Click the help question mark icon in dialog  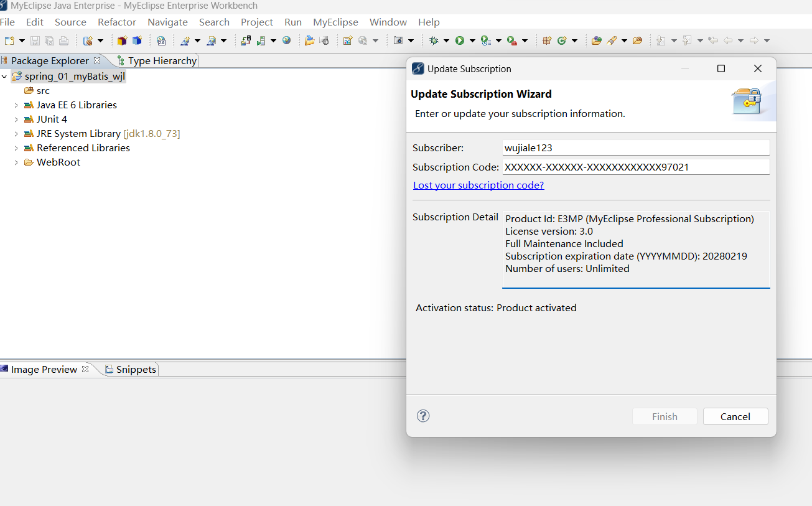coord(423,416)
